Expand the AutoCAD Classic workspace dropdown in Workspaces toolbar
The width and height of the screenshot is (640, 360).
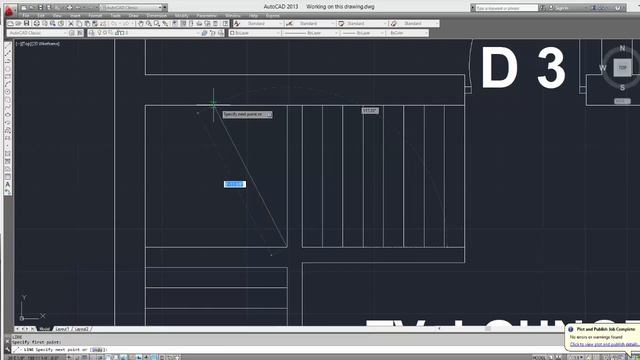point(64,33)
